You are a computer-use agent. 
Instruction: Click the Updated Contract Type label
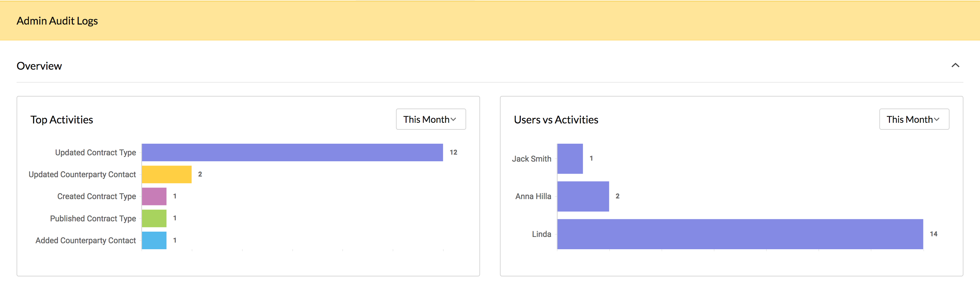pos(95,152)
